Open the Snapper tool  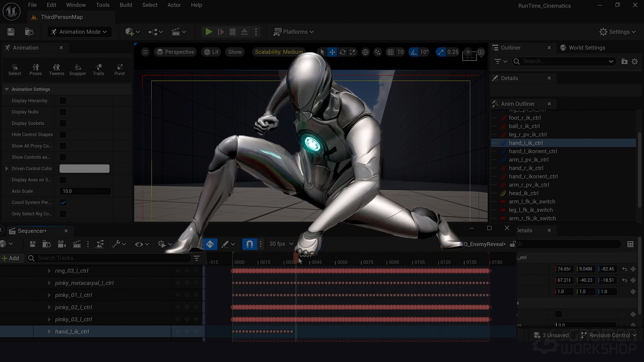point(77,69)
